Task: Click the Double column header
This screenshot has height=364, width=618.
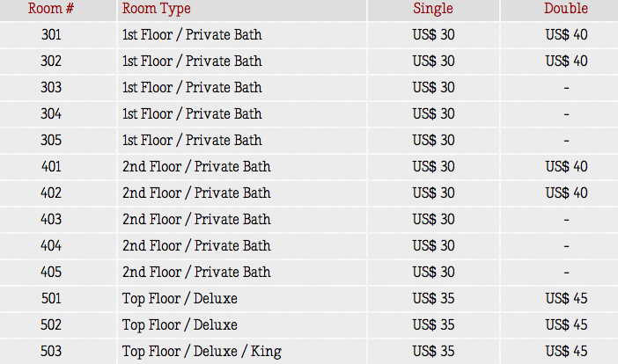Action: pos(565,8)
